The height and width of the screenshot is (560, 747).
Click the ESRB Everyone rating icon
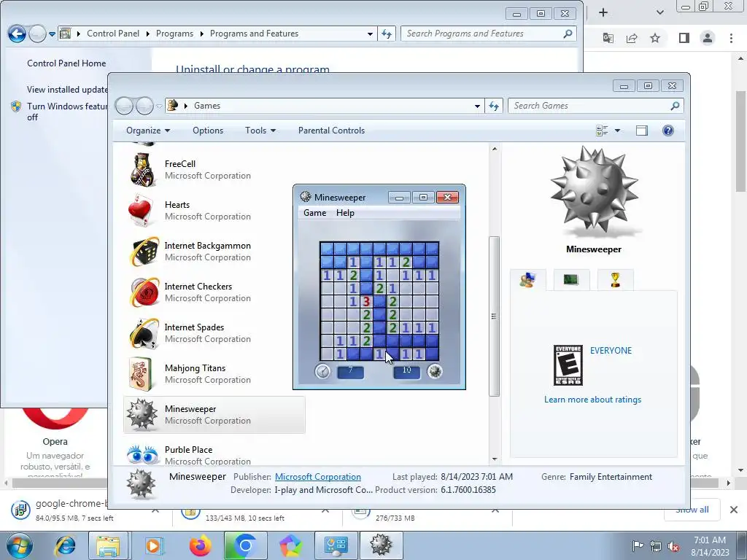[568, 365]
